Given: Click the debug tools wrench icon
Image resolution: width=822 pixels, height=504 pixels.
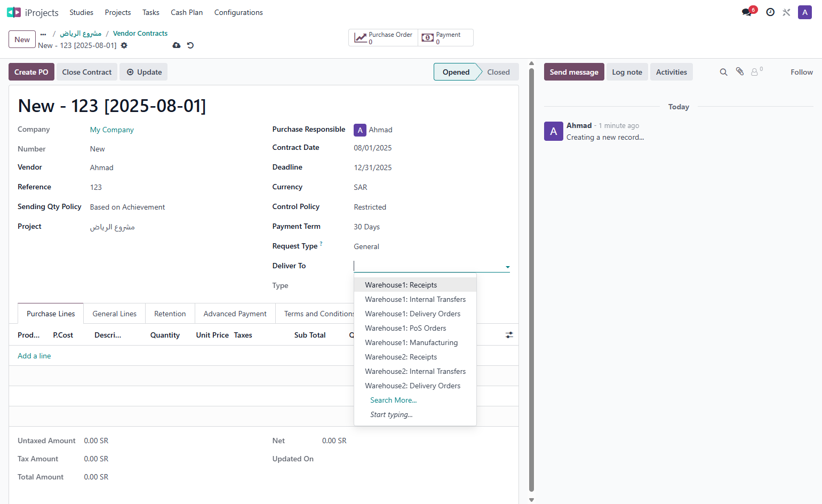Looking at the screenshot, I should tap(786, 12).
